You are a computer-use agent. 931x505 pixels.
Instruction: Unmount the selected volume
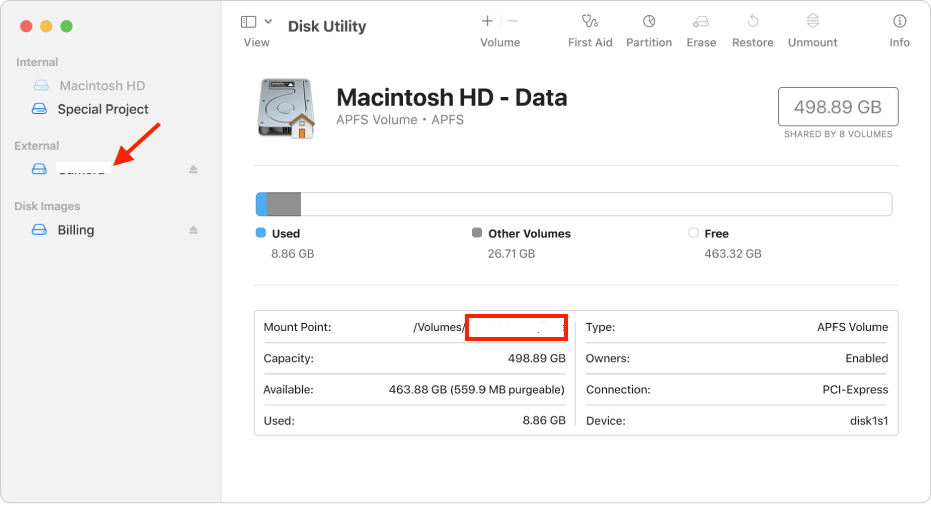click(x=813, y=21)
